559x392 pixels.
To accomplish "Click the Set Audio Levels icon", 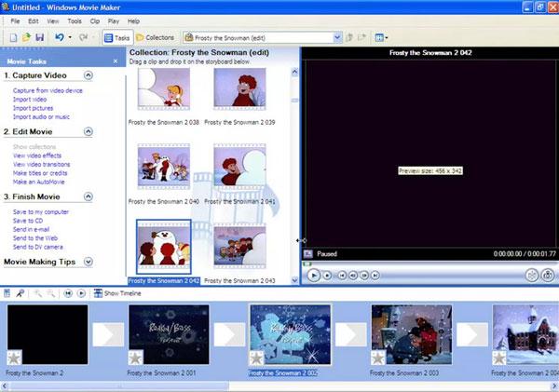I will coord(7,293).
